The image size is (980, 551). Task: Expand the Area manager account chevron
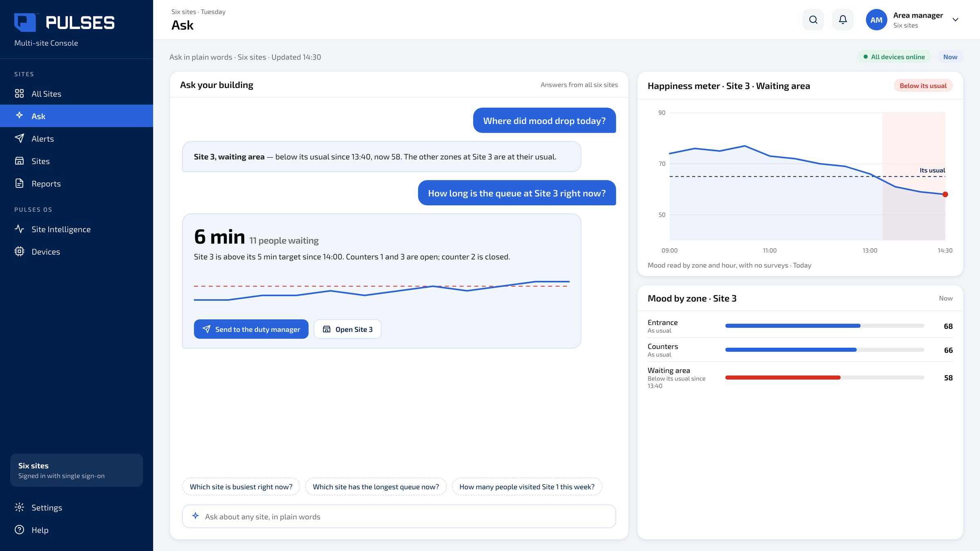(955, 20)
